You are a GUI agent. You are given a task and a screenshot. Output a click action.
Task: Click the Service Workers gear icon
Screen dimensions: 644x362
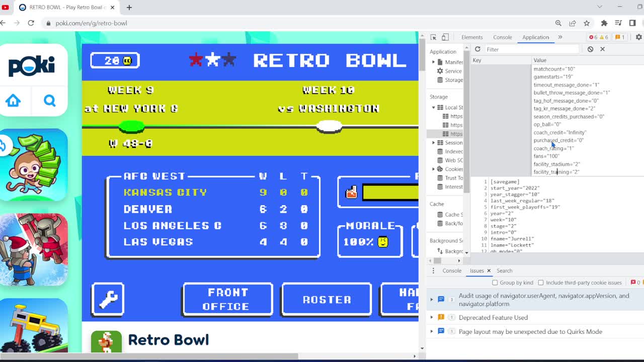tap(440, 71)
